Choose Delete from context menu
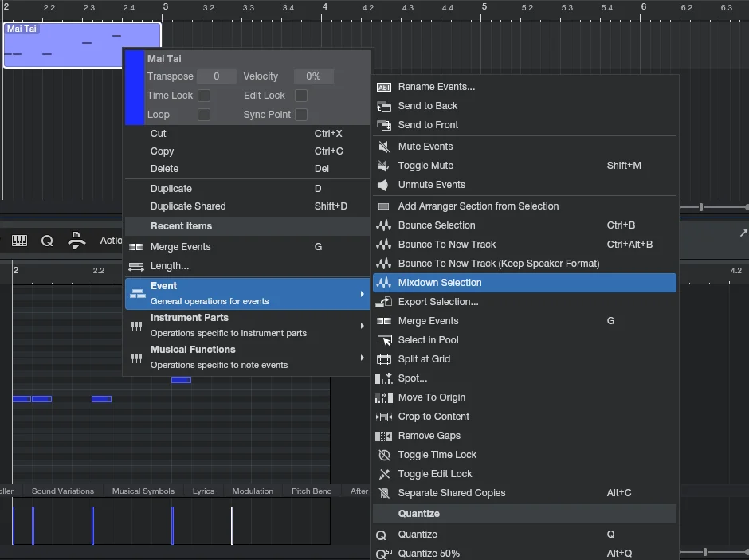 248,169
